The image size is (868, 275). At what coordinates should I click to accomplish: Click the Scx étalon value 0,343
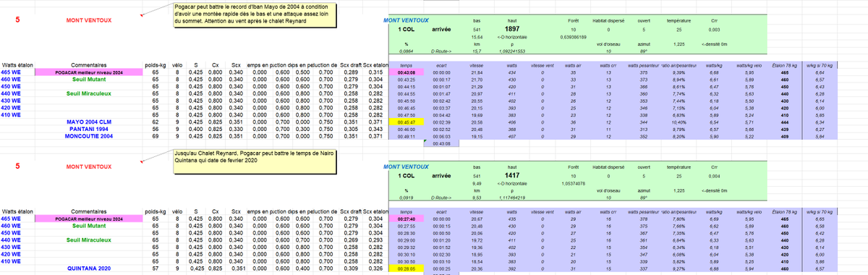click(375, 130)
